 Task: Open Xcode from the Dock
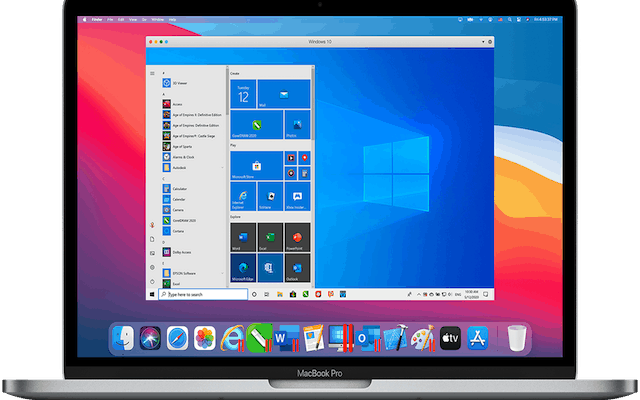tap(396, 338)
